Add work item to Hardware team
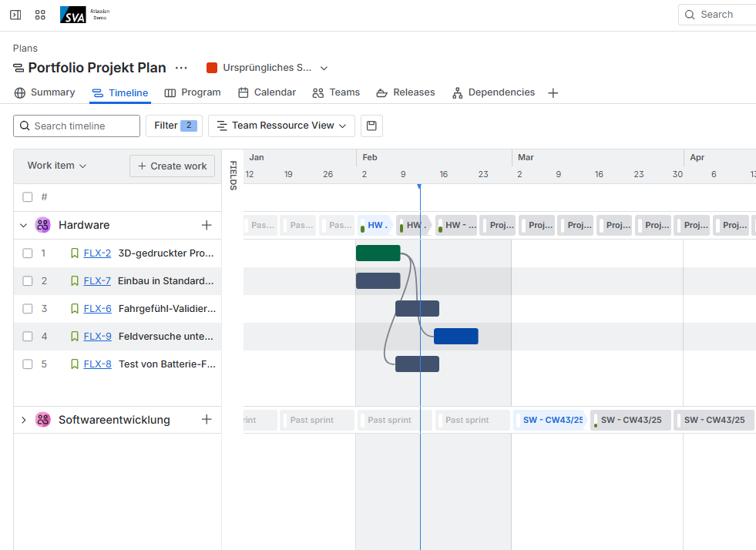Image resolution: width=756 pixels, height=550 pixels. tap(207, 225)
